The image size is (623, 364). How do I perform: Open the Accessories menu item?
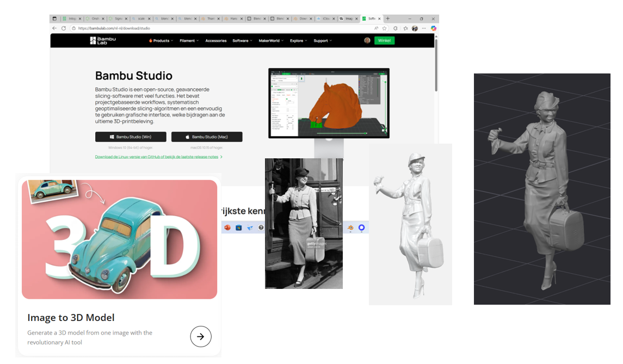point(215,41)
